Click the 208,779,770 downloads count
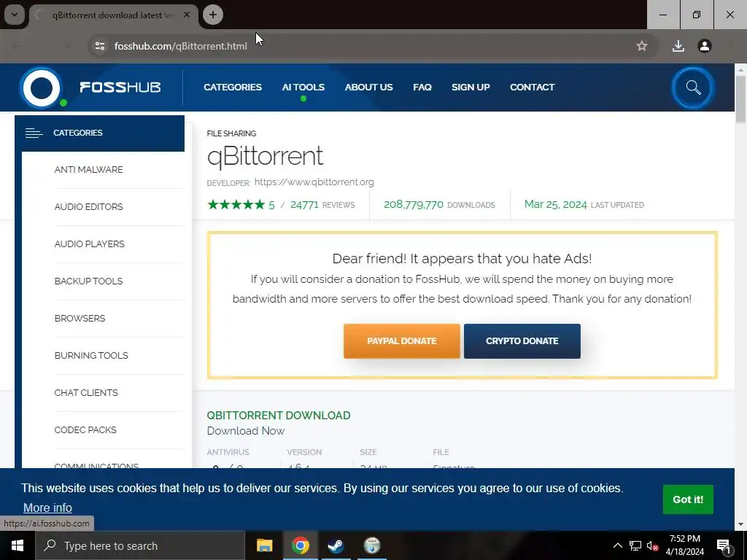747x560 pixels. point(414,205)
